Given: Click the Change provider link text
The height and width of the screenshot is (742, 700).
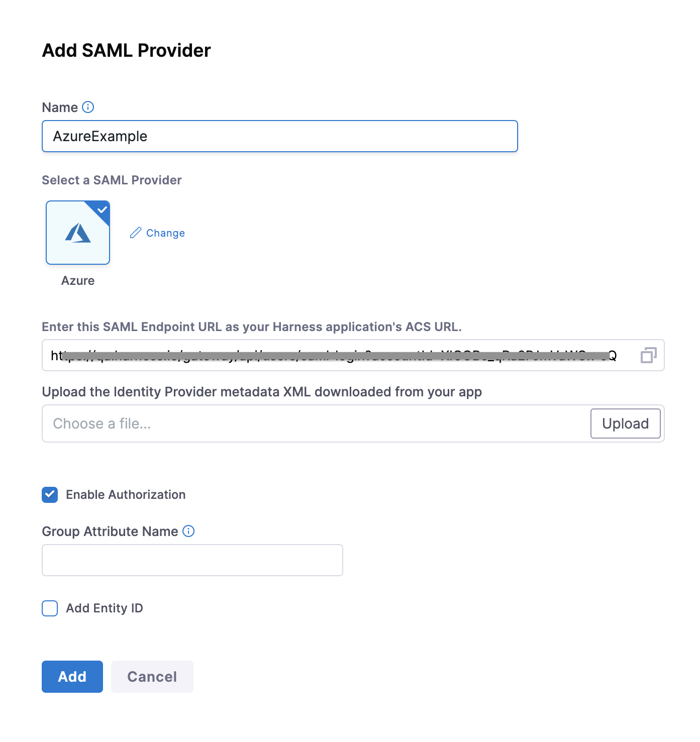Looking at the screenshot, I should (x=165, y=233).
